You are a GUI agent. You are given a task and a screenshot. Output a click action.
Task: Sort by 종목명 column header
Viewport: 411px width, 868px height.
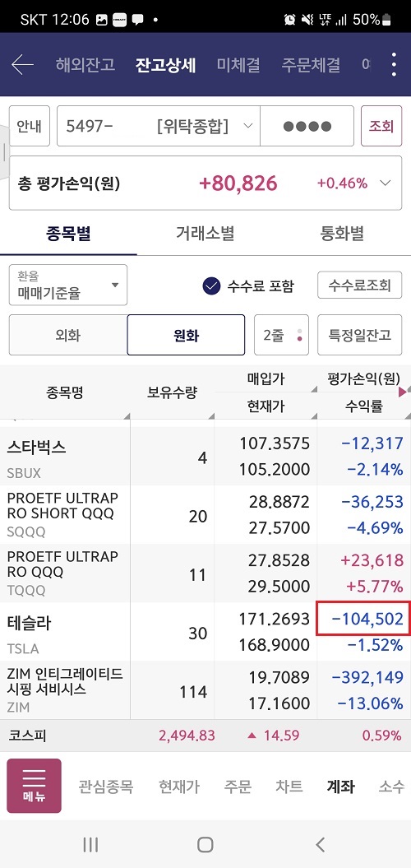[65, 392]
